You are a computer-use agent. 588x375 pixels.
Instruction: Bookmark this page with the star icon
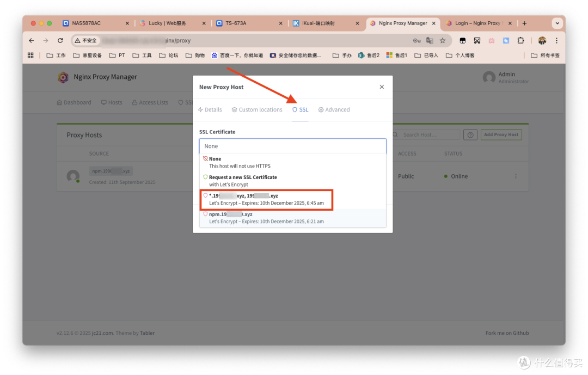click(x=443, y=40)
